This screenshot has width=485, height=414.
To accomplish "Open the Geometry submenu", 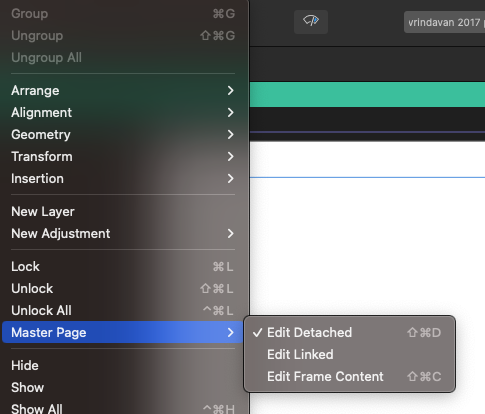I will pos(122,135).
